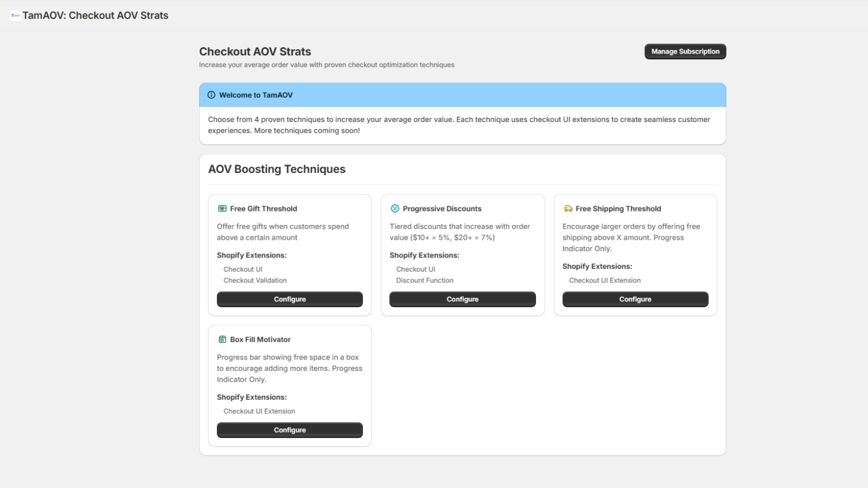Viewport: 868px width, 488px height.
Task: Click the Free Shipping Threshold card title
Action: pos(618,209)
